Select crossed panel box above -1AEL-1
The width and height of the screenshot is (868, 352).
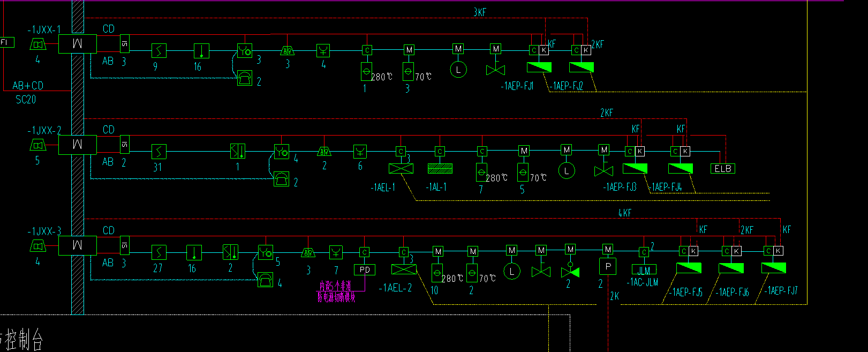[x=401, y=168]
